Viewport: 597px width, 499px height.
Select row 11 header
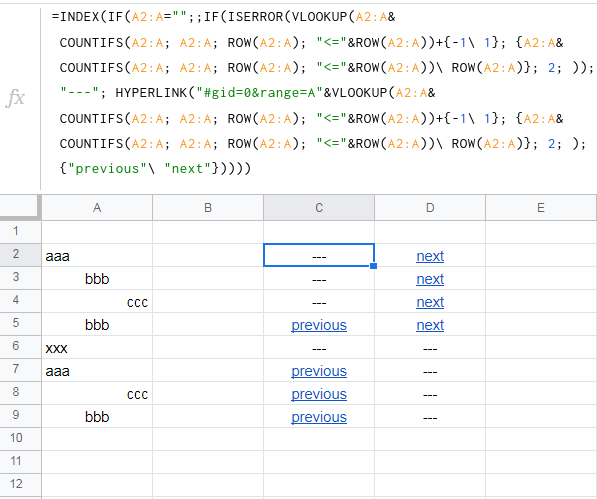tap(20, 462)
